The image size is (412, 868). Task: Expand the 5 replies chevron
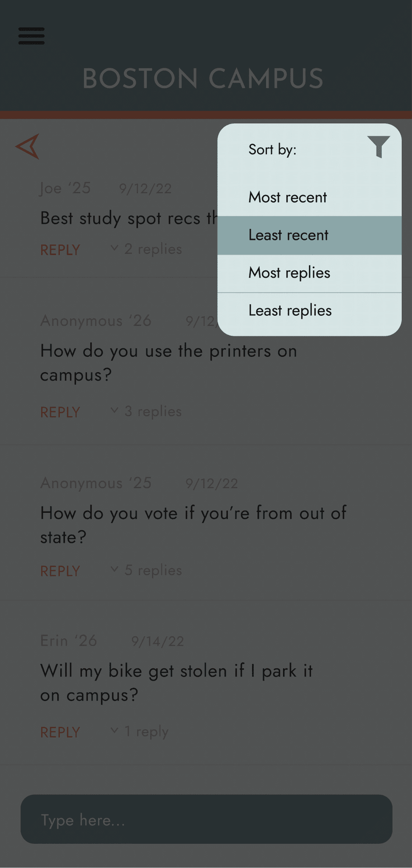[114, 569]
